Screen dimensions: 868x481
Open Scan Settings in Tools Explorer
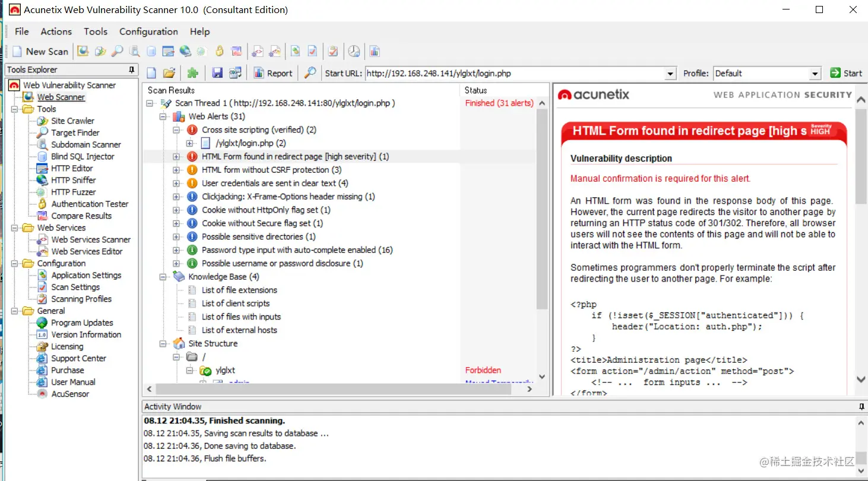(75, 287)
